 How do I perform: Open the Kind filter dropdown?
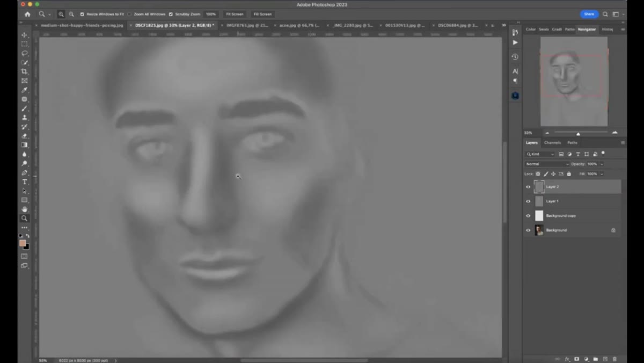540,154
